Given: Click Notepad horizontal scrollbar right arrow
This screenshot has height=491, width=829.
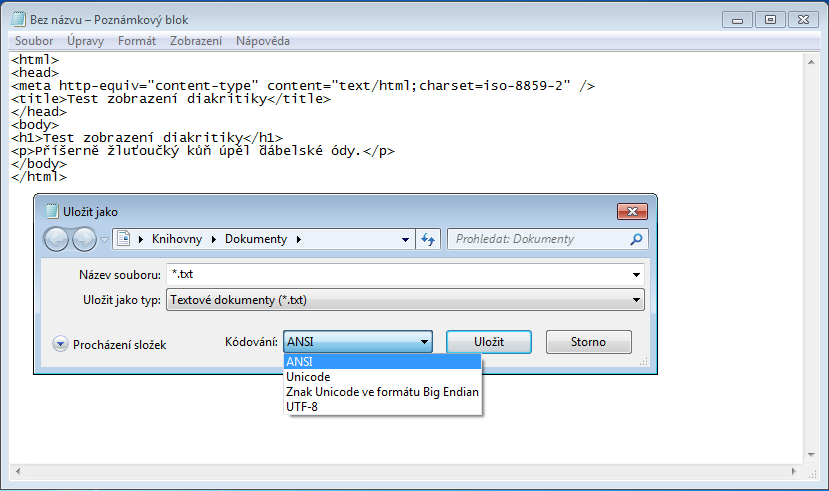Looking at the screenshot, I should tap(793, 471).
